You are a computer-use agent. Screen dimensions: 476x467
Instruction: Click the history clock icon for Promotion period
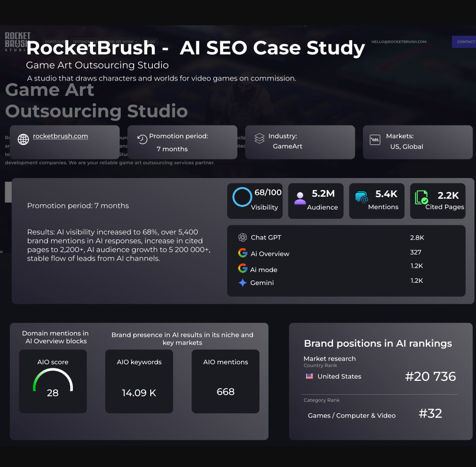[142, 139]
